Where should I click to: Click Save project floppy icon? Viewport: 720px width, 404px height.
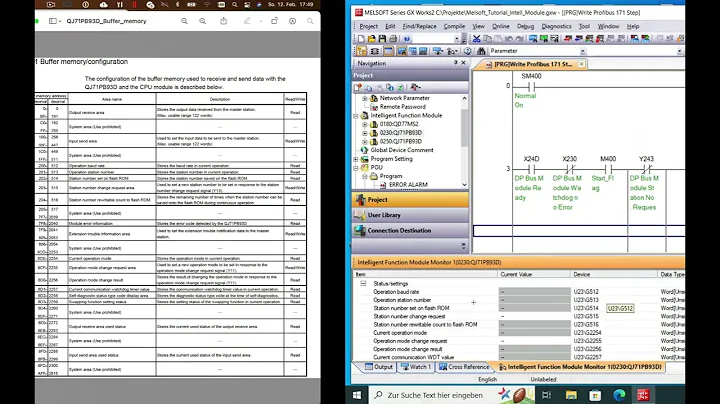pyautogui.click(x=382, y=39)
